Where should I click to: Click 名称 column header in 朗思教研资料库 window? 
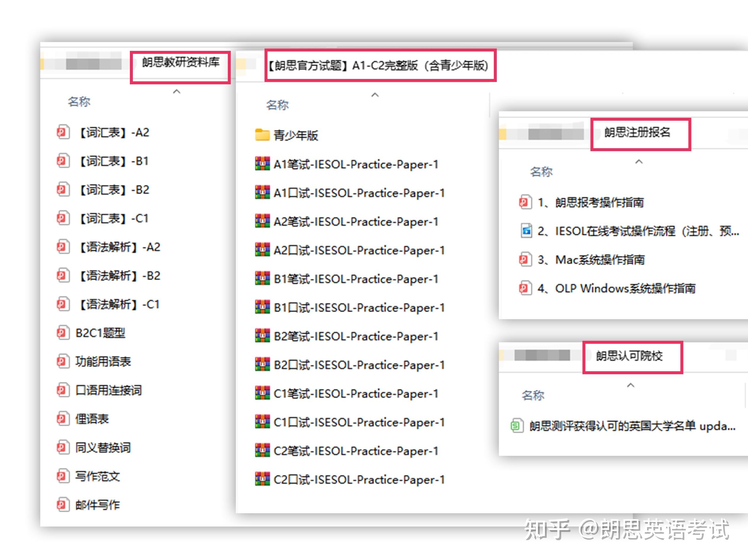pyautogui.click(x=79, y=102)
